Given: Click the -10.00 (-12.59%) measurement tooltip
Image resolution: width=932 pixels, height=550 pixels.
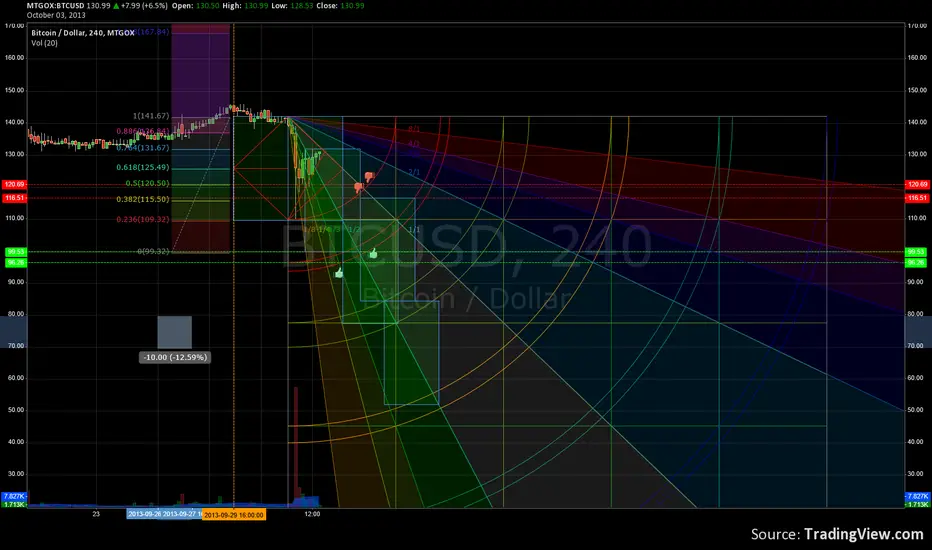Looking at the screenshot, I should coord(175,357).
